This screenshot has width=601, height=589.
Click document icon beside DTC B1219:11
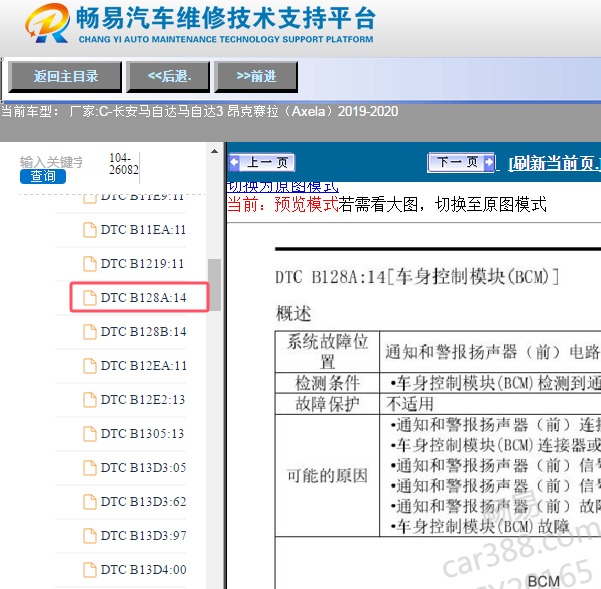pyautogui.click(x=90, y=264)
